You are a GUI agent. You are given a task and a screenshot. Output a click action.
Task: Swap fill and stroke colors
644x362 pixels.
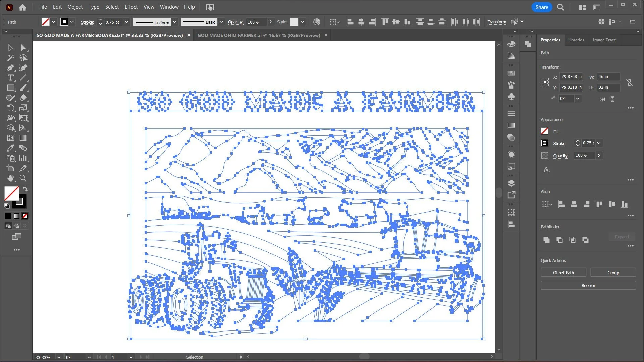click(25, 189)
